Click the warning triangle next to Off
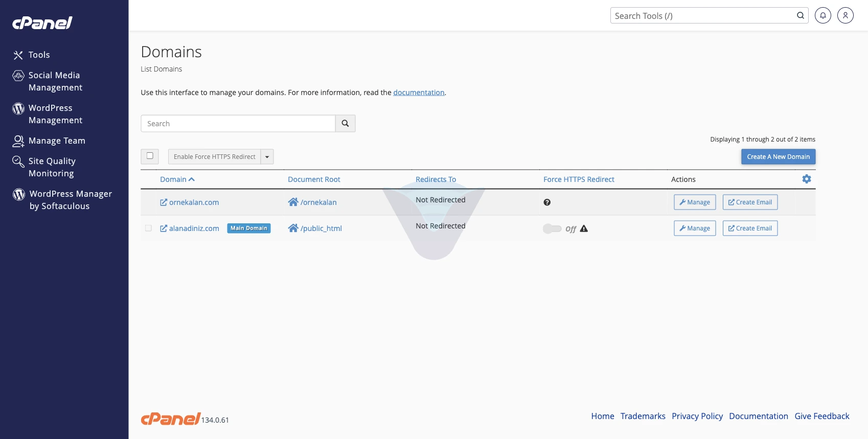Image resolution: width=868 pixels, height=439 pixels. (x=584, y=228)
